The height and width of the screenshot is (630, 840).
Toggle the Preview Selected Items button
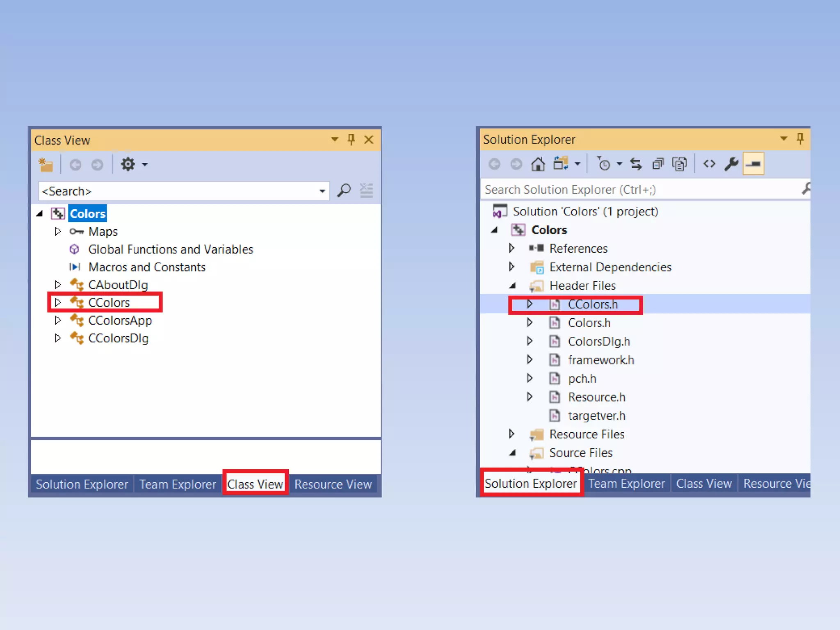point(753,164)
